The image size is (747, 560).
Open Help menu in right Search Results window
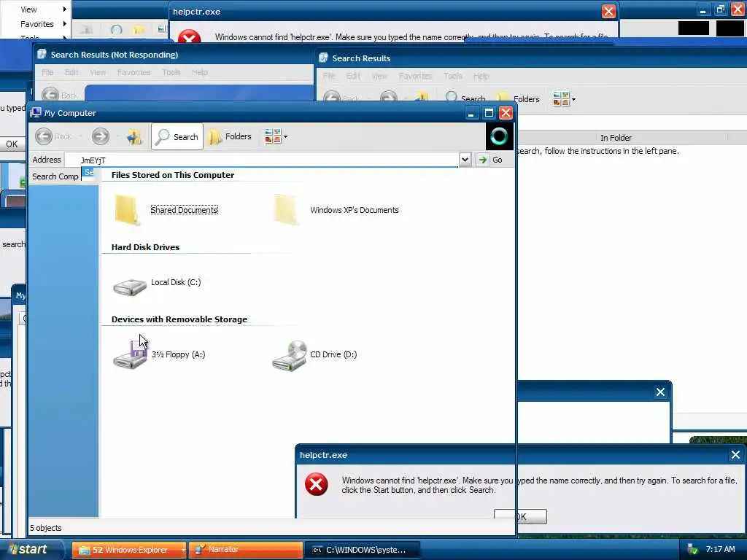tap(481, 76)
